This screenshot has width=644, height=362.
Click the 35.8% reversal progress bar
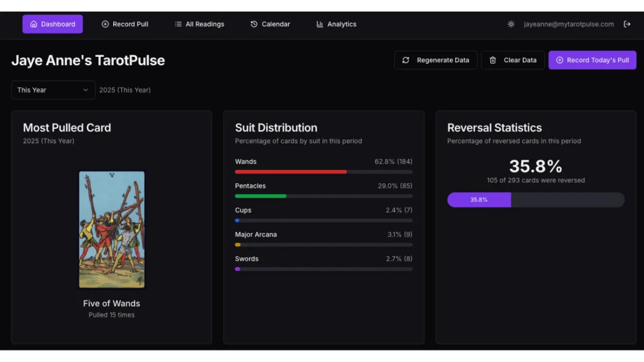tap(536, 200)
